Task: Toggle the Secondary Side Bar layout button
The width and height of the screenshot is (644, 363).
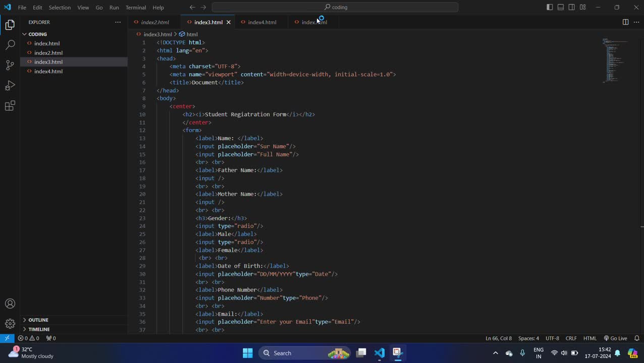Action: 572,8
